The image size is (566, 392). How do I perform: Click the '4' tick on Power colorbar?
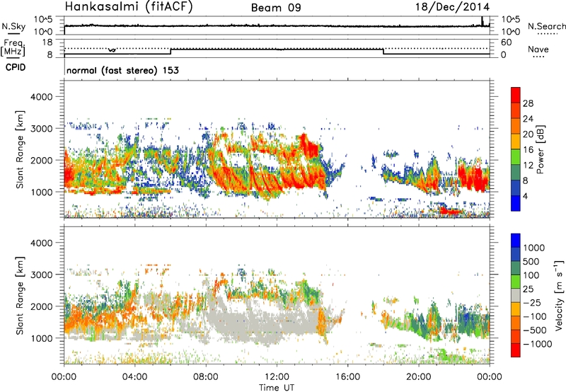coord(525,197)
